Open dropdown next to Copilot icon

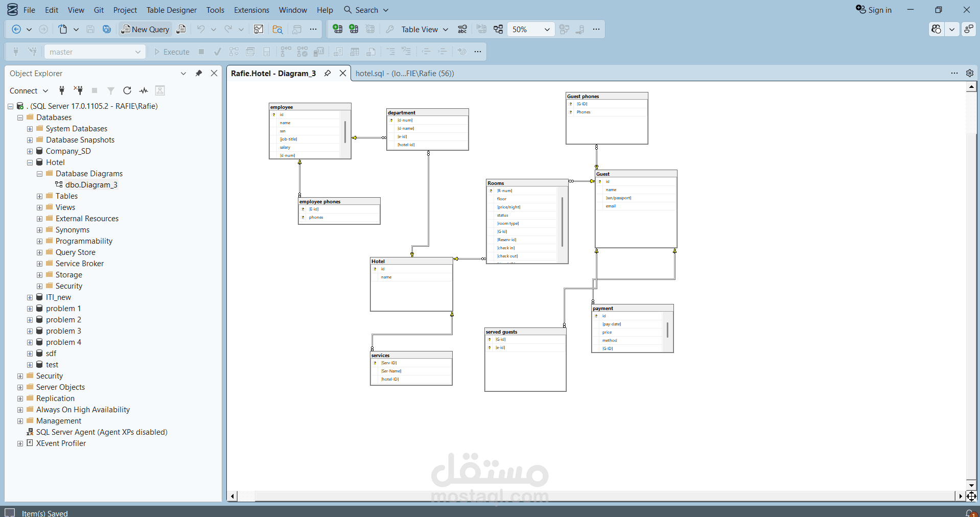pos(952,29)
